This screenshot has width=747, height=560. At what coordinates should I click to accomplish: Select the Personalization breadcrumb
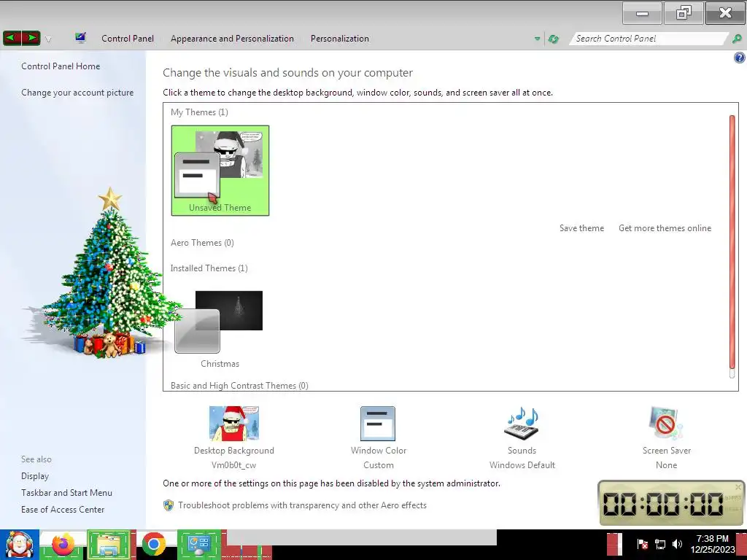tap(340, 39)
